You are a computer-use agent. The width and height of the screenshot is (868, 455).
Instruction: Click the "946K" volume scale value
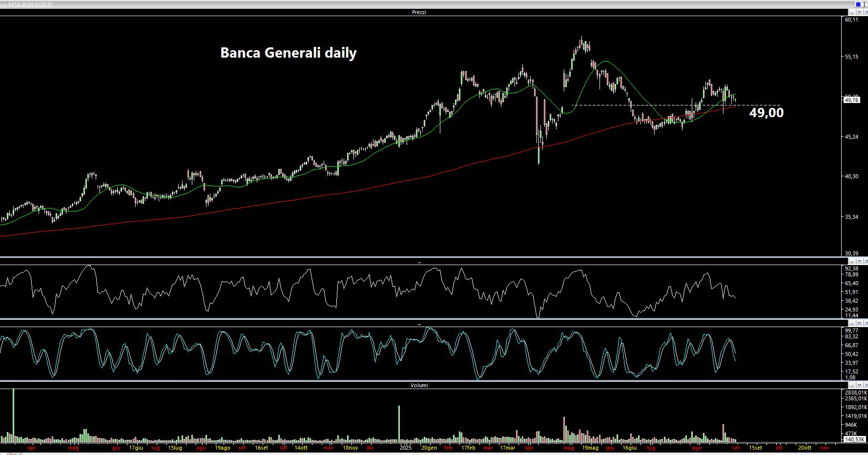pyautogui.click(x=851, y=425)
